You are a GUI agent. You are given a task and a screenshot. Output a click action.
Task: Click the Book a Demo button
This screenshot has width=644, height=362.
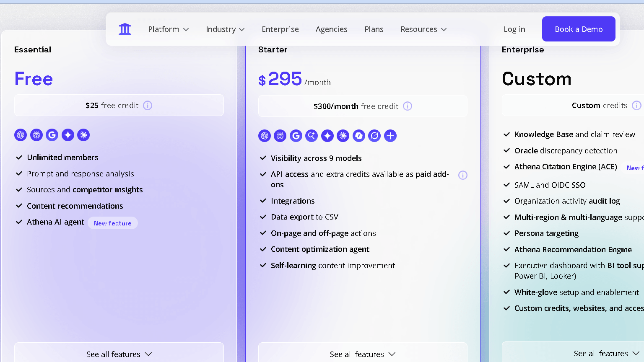[579, 29]
